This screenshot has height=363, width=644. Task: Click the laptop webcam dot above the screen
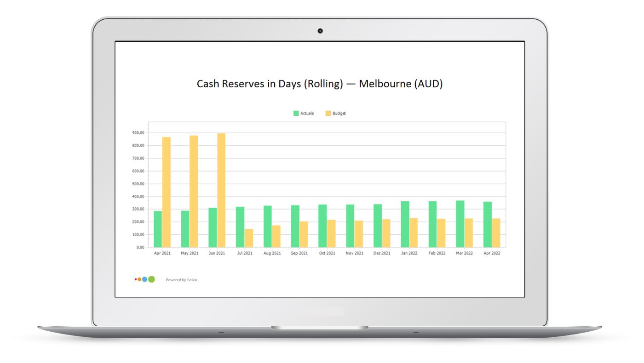(x=320, y=30)
